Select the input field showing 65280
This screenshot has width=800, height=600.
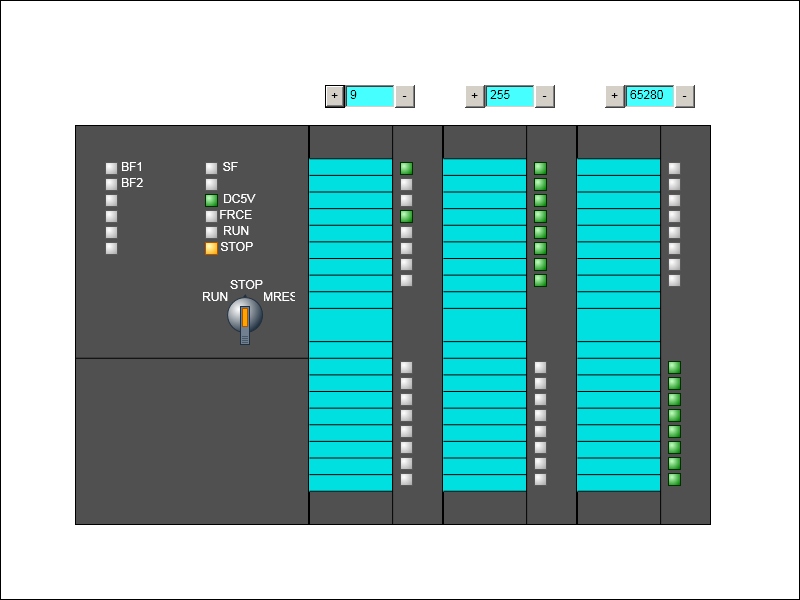(x=649, y=96)
